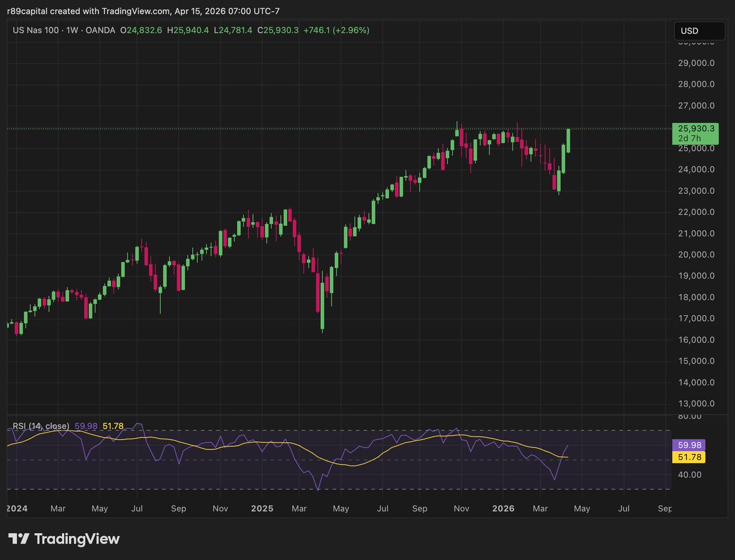Click the 2026 time axis label
The width and height of the screenshot is (735, 560).
point(503,509)
